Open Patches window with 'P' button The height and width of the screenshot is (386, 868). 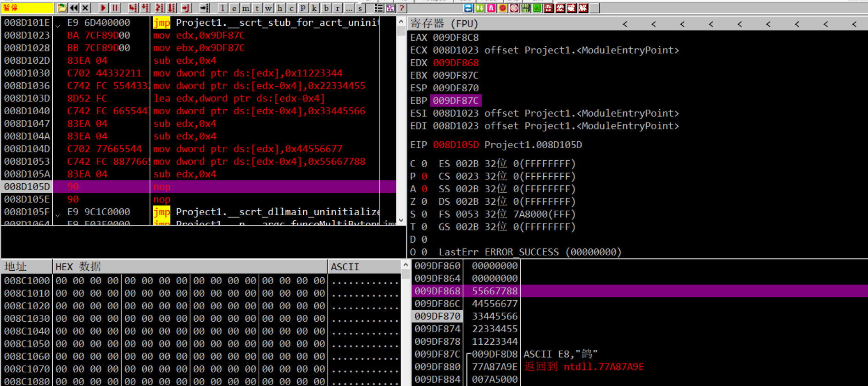pyautogui.click(x=303, y=8)
